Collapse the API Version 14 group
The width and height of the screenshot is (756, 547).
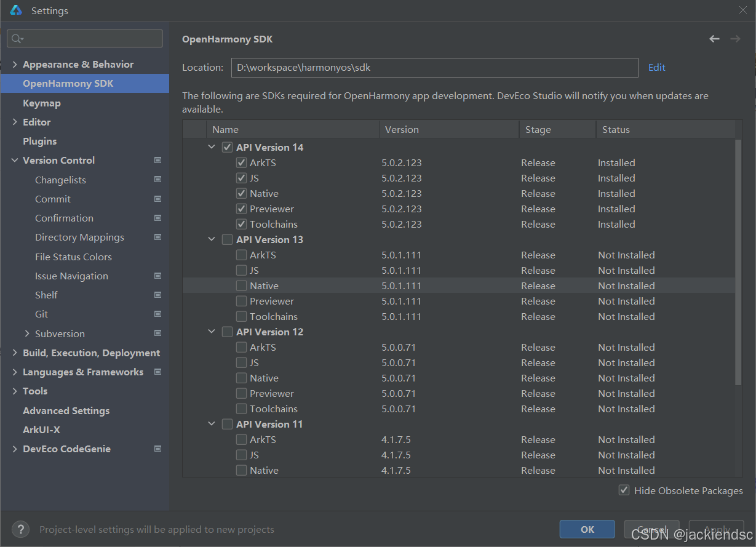click(212, 147)
